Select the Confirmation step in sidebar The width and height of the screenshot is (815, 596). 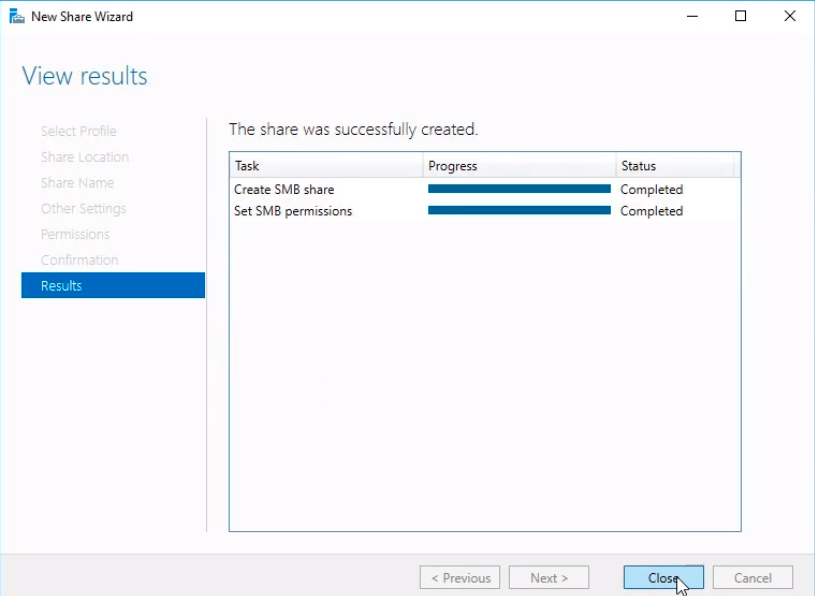click(x=80, y=260)
